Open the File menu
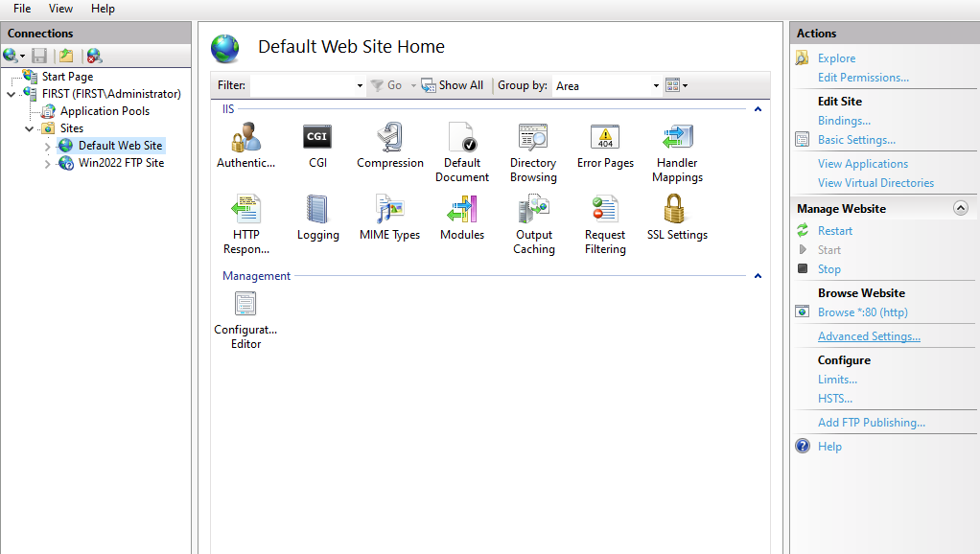Image resolution: width=980 pixels, height=554 pixels. [22, 9]
